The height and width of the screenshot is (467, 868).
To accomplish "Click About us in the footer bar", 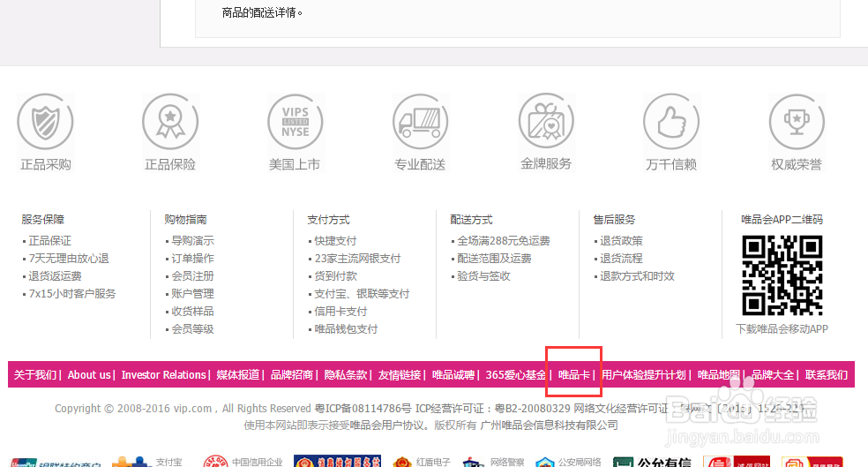I will (x=89, y=375).
